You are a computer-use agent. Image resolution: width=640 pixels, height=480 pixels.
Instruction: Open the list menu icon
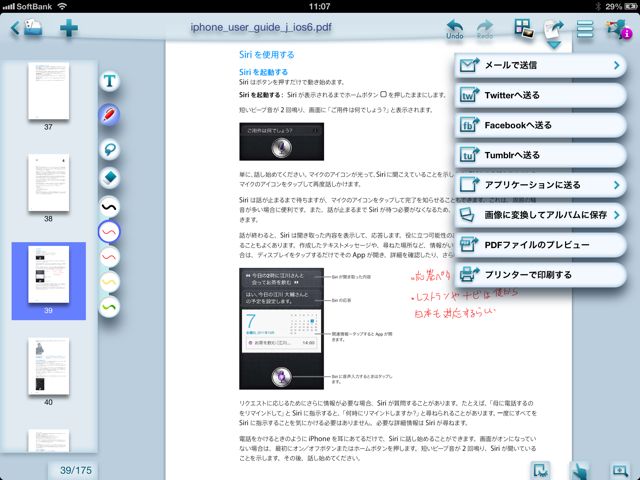point(585,29)
